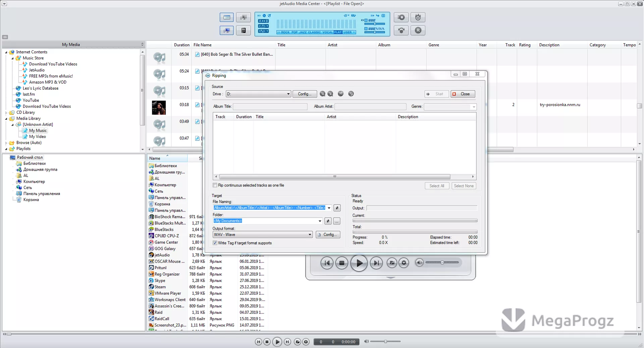Click the Album Title input field
This screenshot has width=644, height=348.
pyautogui.click(x=270, y=107)
